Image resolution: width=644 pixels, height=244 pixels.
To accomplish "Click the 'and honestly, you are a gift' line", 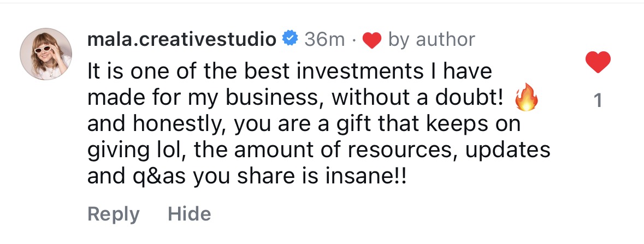I will pos(218,124).
